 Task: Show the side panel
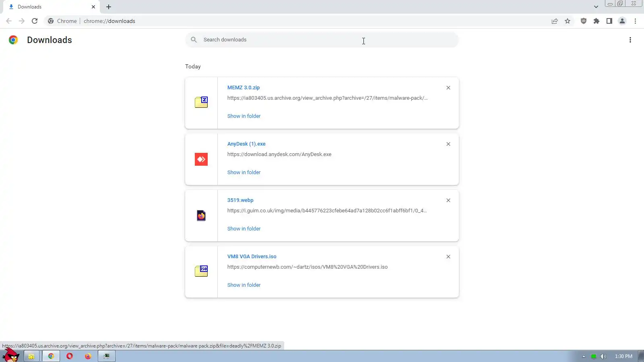609,21
